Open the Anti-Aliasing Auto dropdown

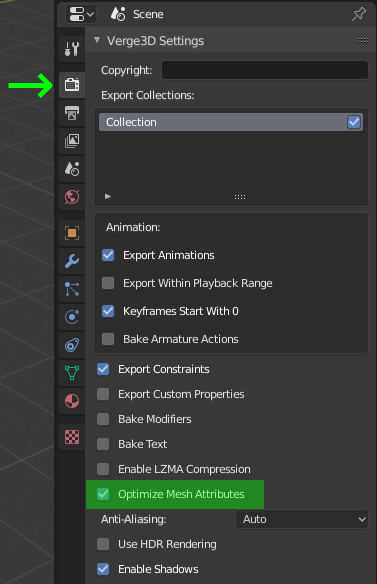point(302,519)
